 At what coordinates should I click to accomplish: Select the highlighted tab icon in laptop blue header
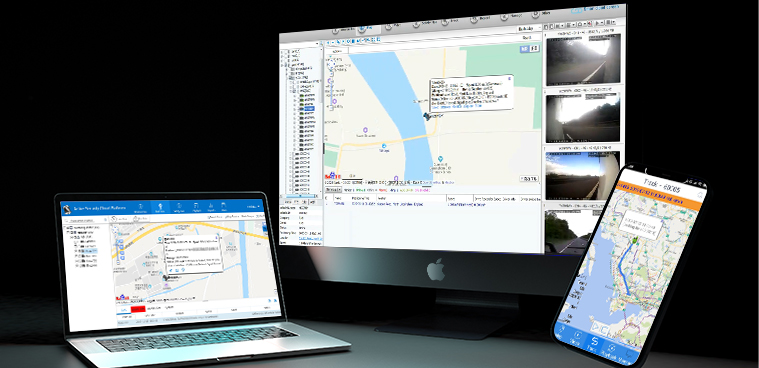click(x=160, y=207)
